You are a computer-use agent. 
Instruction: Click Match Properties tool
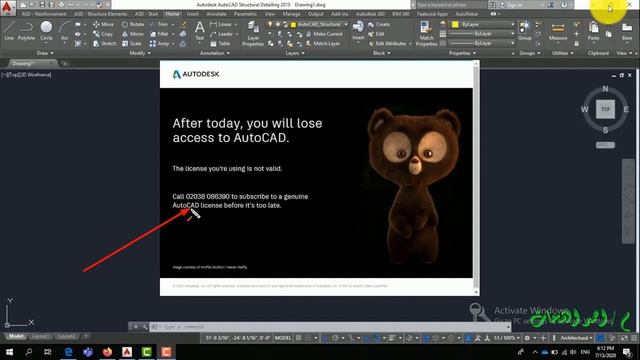click(x=426, y=33)
